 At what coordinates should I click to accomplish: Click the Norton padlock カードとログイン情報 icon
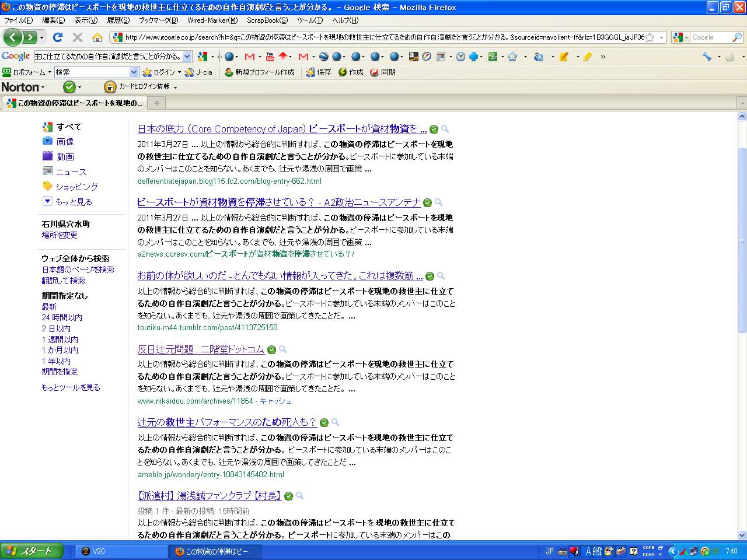pos(110,87)
